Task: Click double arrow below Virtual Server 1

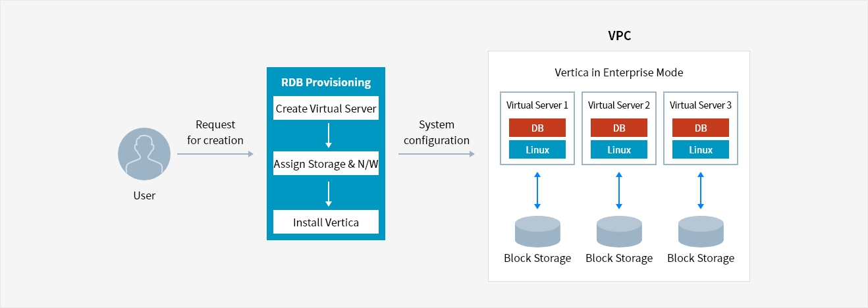Action: [x=537, y=190]
